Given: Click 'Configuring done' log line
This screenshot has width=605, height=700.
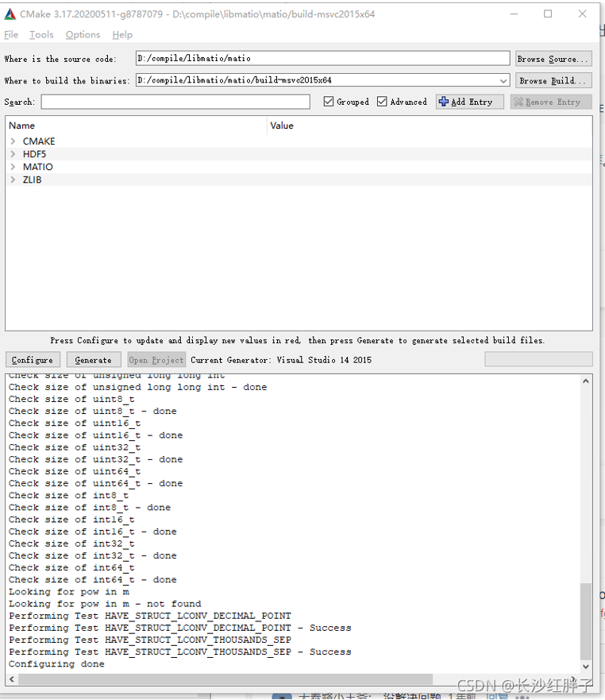Looking at the screenshot, I should tap(56, 663).
